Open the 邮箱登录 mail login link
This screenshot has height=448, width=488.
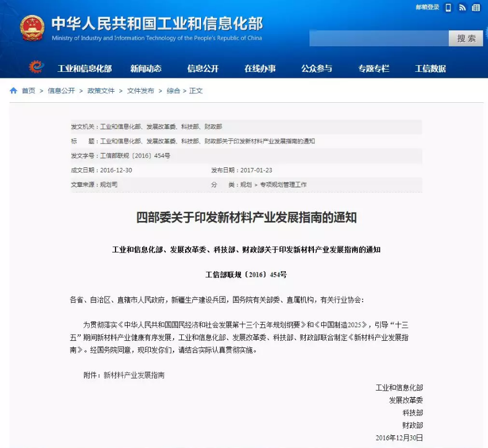pyautogui.click(x=427, y=7)
